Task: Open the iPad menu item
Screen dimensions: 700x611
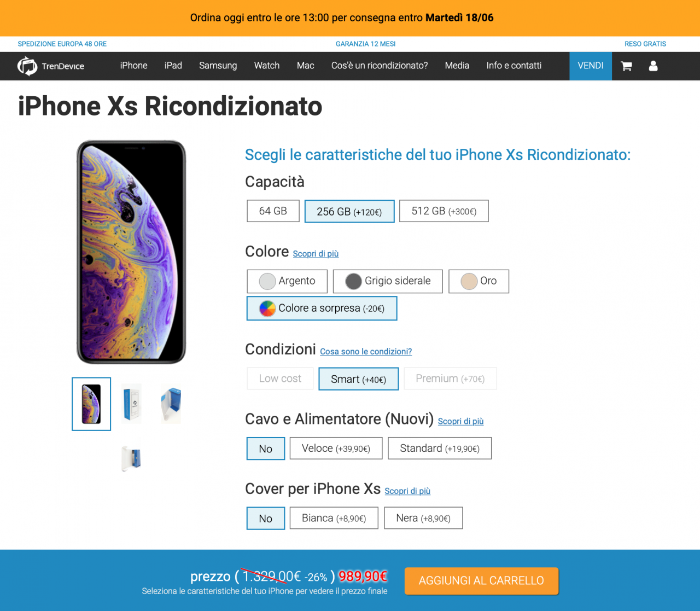Action: point(173,66)
